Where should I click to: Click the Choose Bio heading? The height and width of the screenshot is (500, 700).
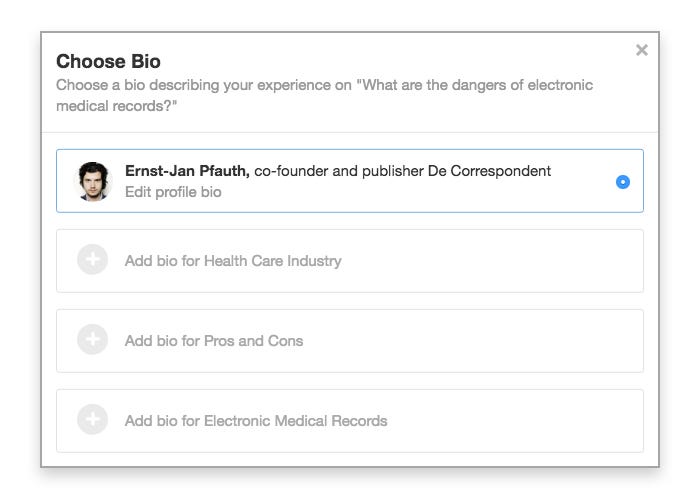[x=108, y=61]
